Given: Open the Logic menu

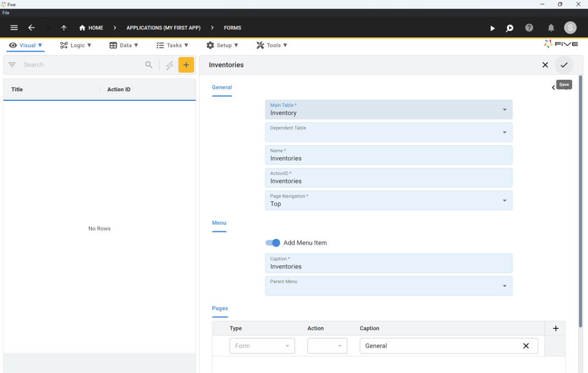Looking at the screenshot, I should 76,45.
